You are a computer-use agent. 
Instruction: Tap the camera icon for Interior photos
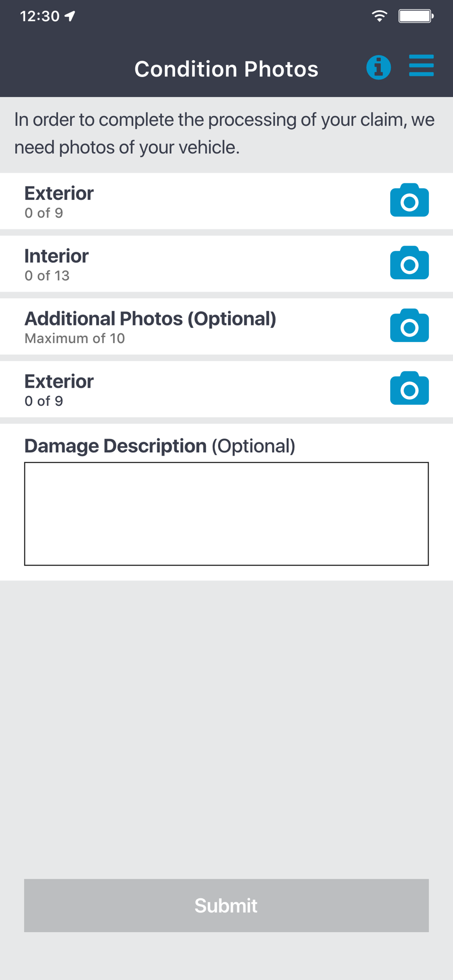click(409, 263)
